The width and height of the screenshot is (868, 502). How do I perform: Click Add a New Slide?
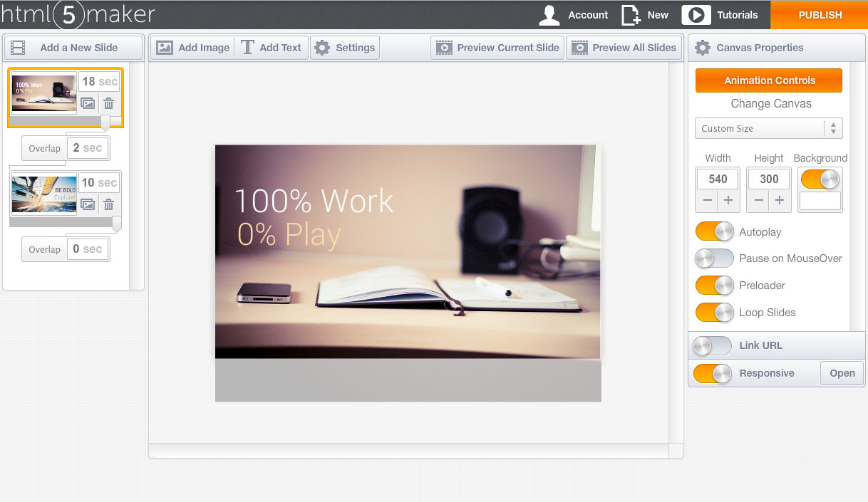pyautogui.click(x=74, y=48)
